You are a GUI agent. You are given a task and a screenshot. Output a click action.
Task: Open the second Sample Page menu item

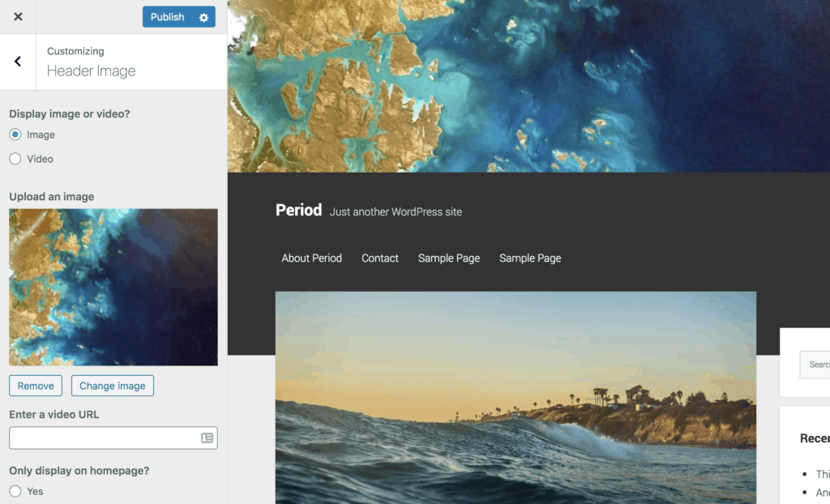(x=530, y=258)
